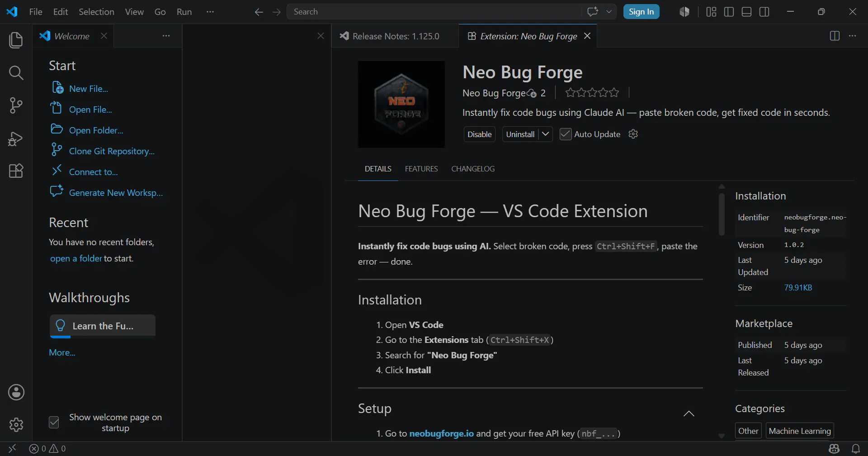Uninstall the Neo Bug Forge extension
868x456 pixels.
[x=520, y=134]
